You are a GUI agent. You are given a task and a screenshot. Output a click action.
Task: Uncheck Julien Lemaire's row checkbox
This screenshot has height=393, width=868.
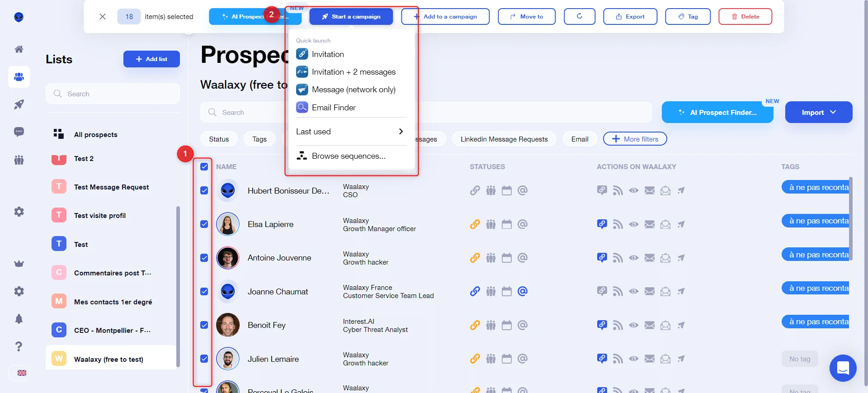click(x=204, y=359)
